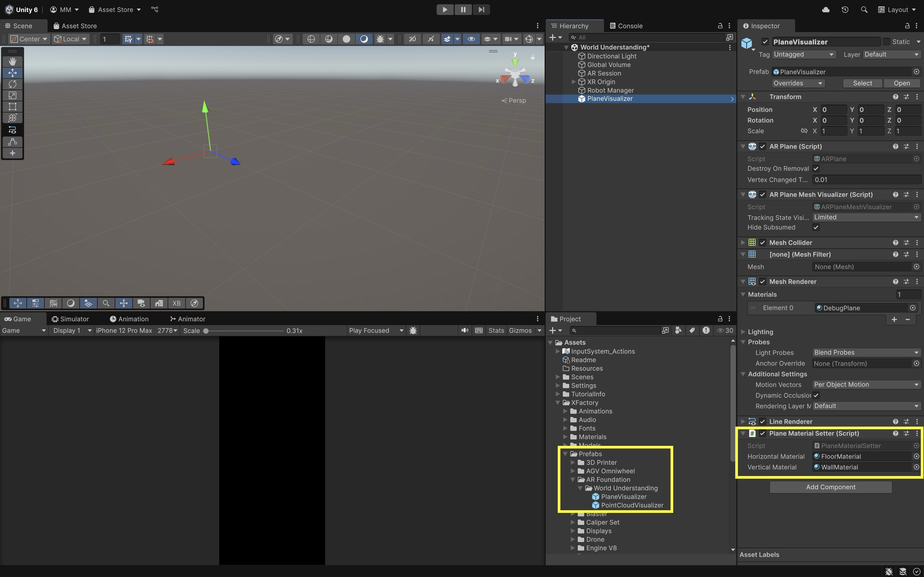Click the prefab Open button
This screenshot has width=924, height=577.
pos(902,83)
